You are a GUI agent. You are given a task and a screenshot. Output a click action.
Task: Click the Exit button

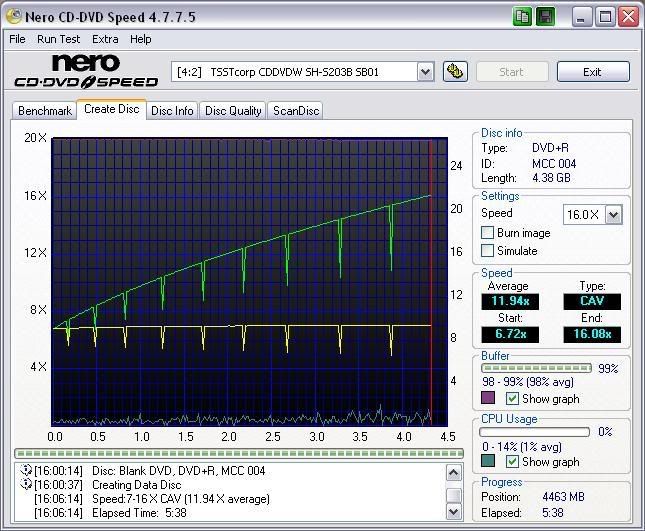593,72
